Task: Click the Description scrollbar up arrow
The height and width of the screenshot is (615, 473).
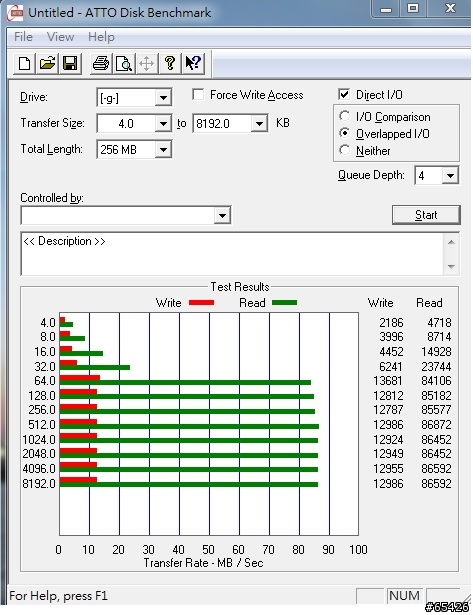Action: pos(451,242)
